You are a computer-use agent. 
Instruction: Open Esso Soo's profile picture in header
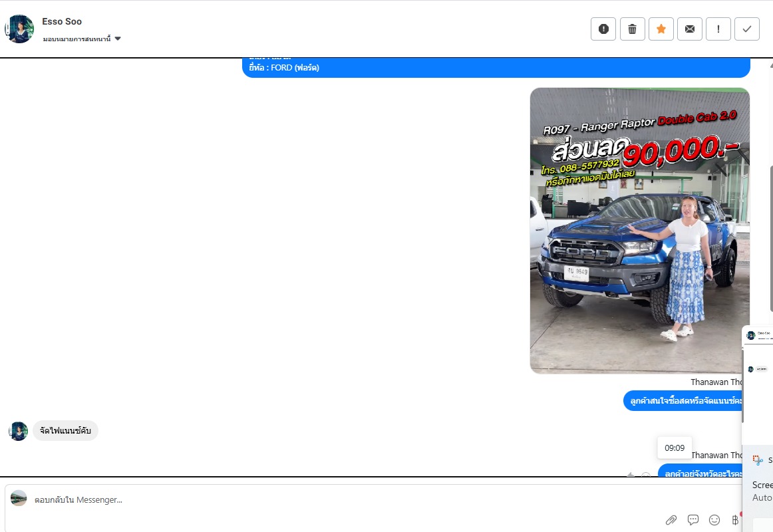pyautogui.click(x=19, y=29)
